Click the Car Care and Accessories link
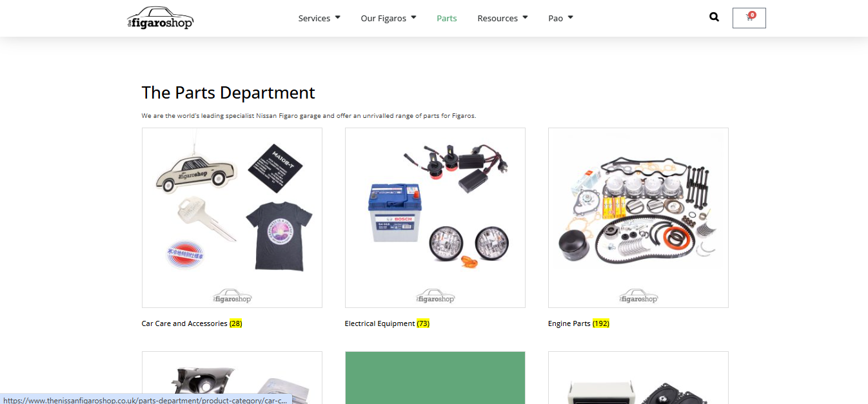 tap(184, 323)
